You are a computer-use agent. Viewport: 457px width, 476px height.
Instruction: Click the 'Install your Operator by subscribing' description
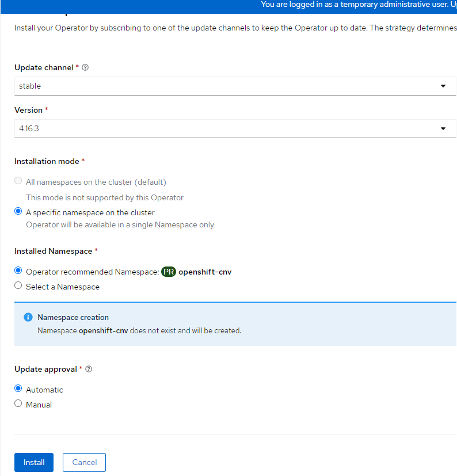[x=235, y=28]
